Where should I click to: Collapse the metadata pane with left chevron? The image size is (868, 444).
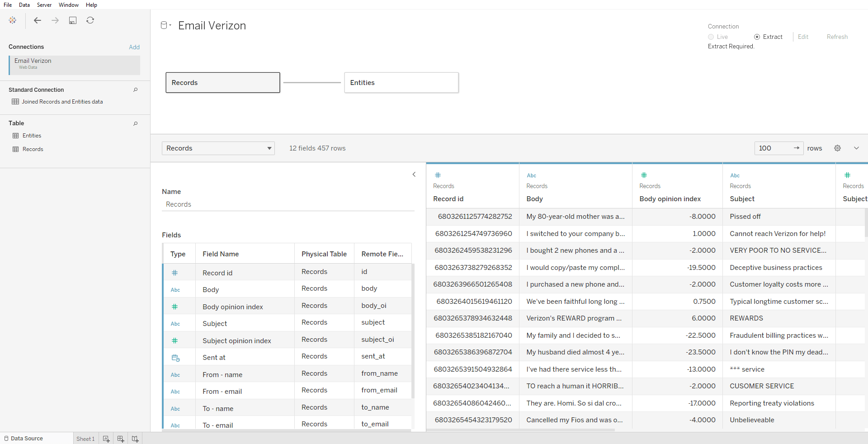(x=414, y=175)
